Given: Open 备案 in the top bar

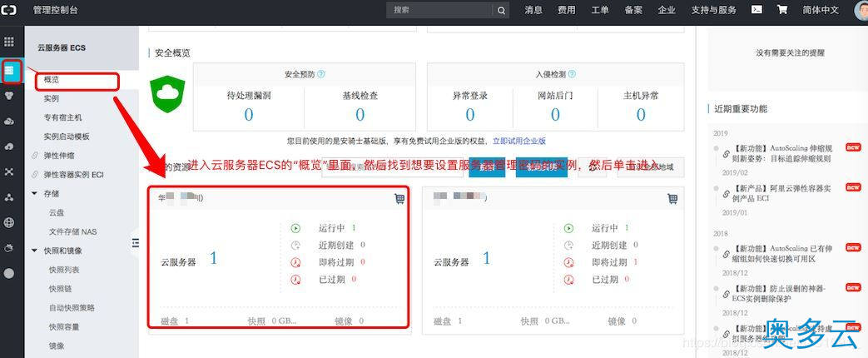Looking at the screenshot, I should [633, 10].
